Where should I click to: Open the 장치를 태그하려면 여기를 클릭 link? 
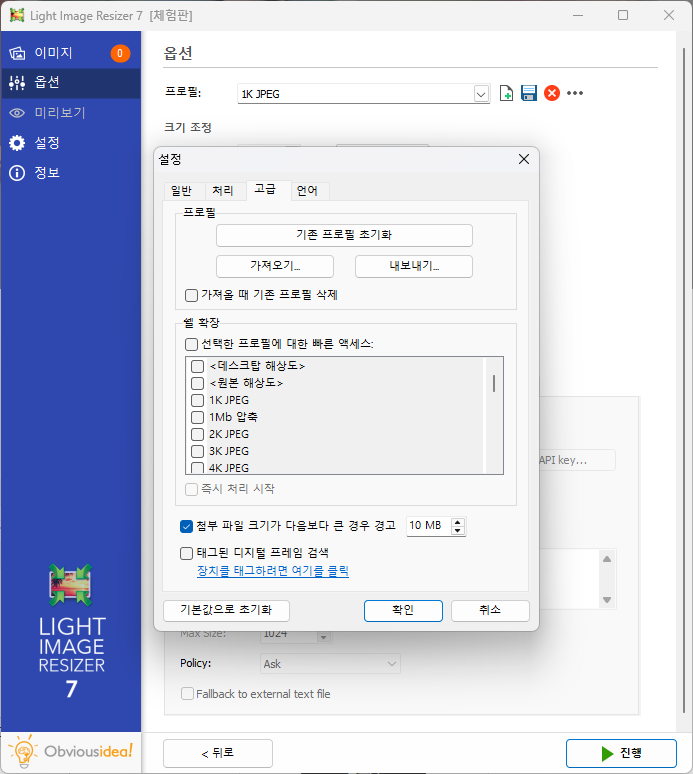[x=273, y=571]
